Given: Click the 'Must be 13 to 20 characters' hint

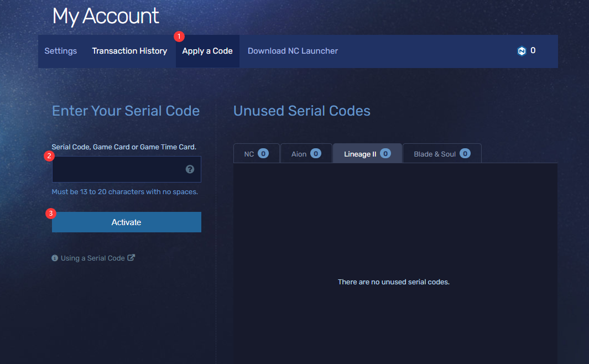Looking at the screenshot, I should [124, 192].
